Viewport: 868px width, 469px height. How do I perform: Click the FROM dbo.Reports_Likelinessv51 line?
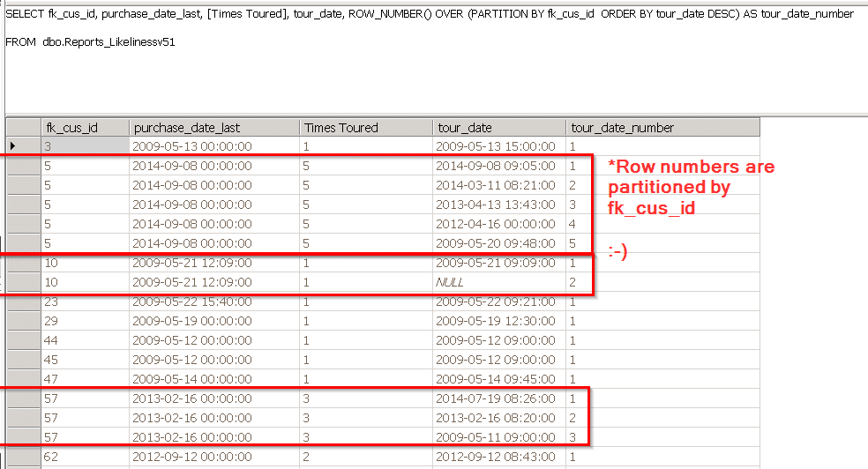pos(90,42)
